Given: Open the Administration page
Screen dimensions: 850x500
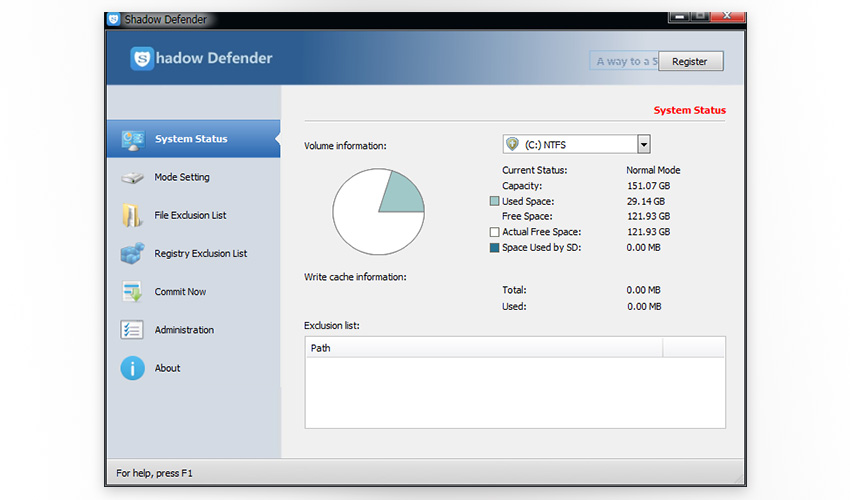Looking at the screenshot, I should click(184, 330).
